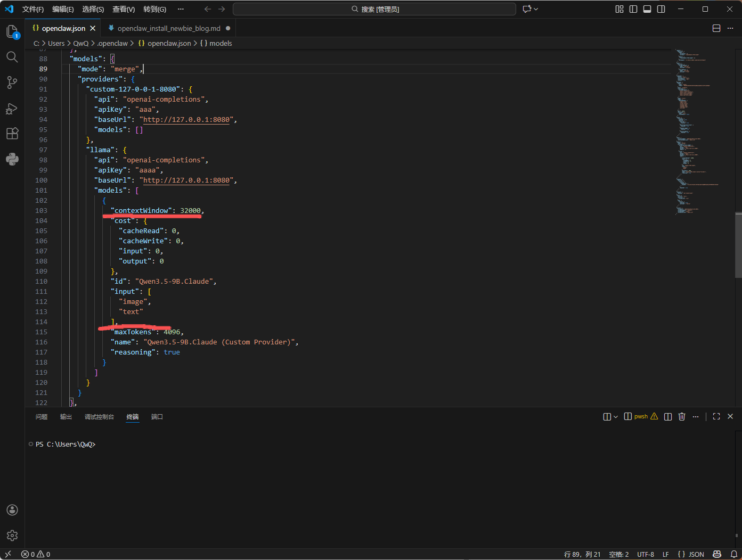
Task: Toggle the bottom panel visibility
Action: coord(647,9)
